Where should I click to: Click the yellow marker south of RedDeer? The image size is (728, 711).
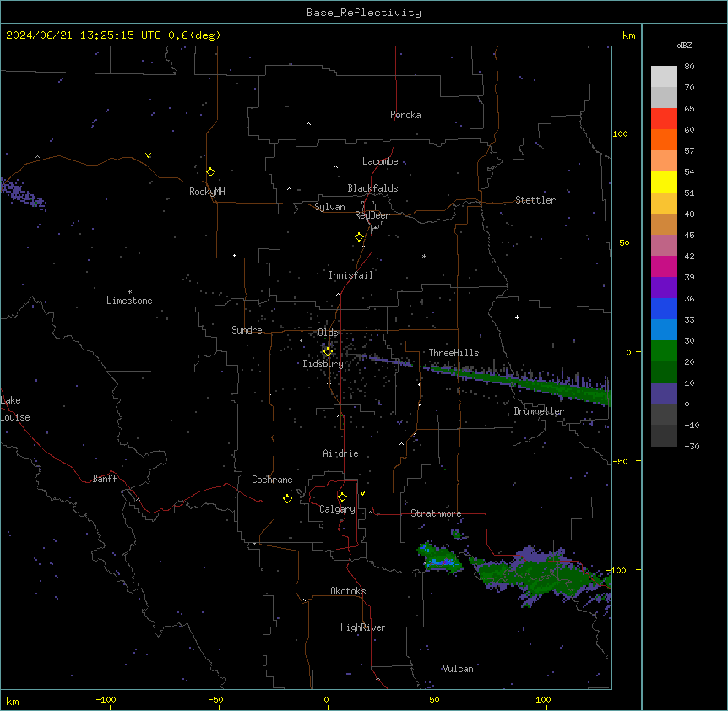[360, 237]
